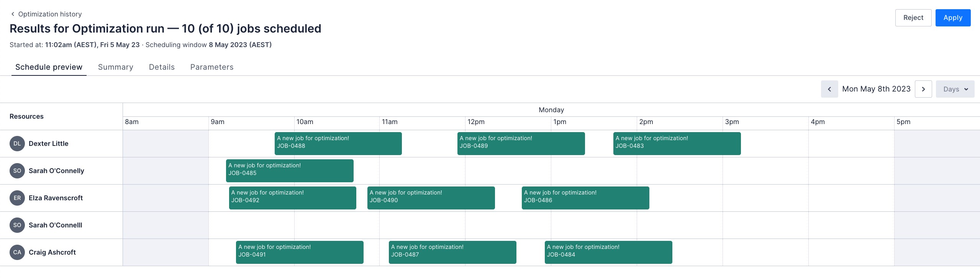The height and width of the screenshot is (278, 980).
Task: Open job block JOB-0483
Action: tap(677, 144)
